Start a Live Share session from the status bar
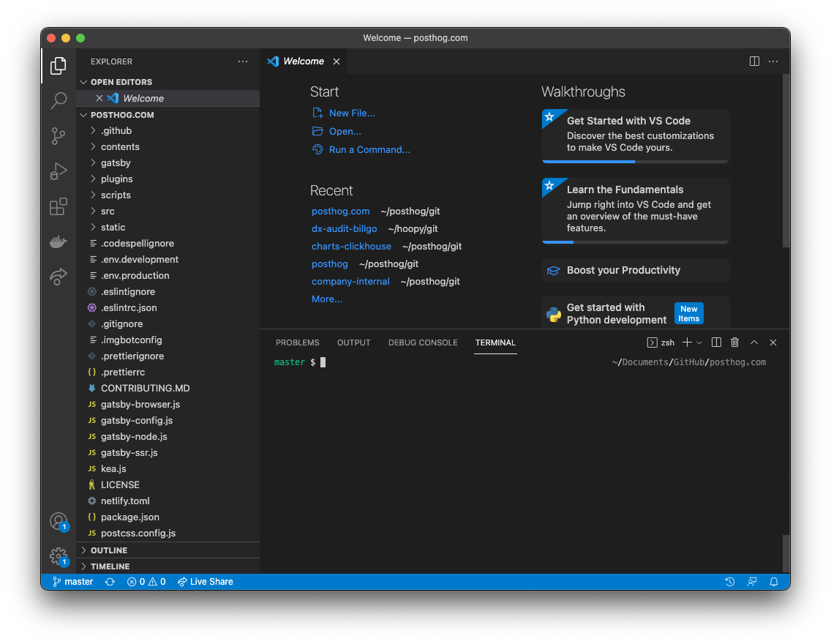 coord(205,581)
